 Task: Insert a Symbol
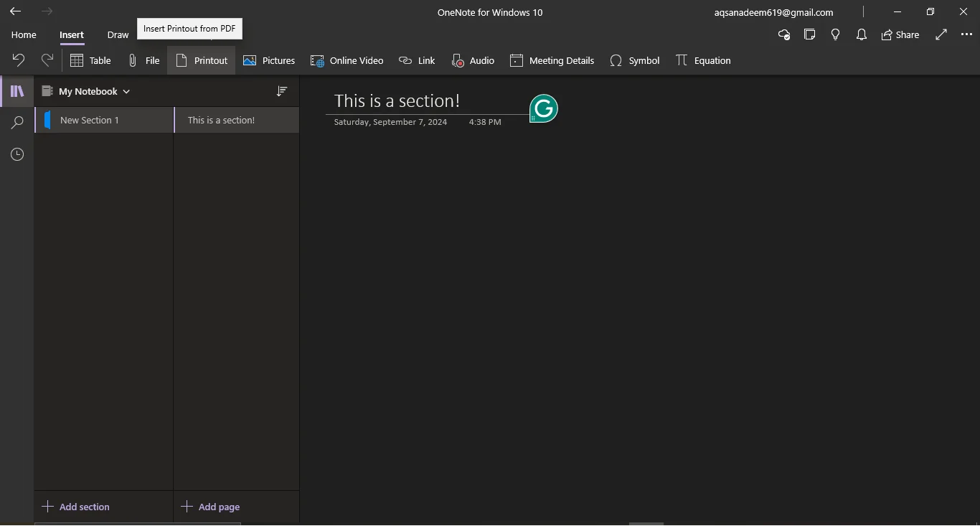(634, 60)
